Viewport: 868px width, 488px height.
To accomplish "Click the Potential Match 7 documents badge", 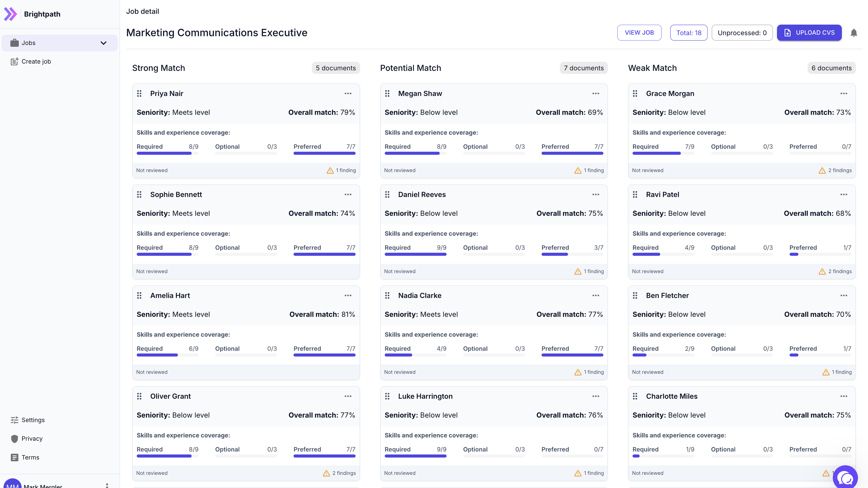I will [x=584, y=68].
